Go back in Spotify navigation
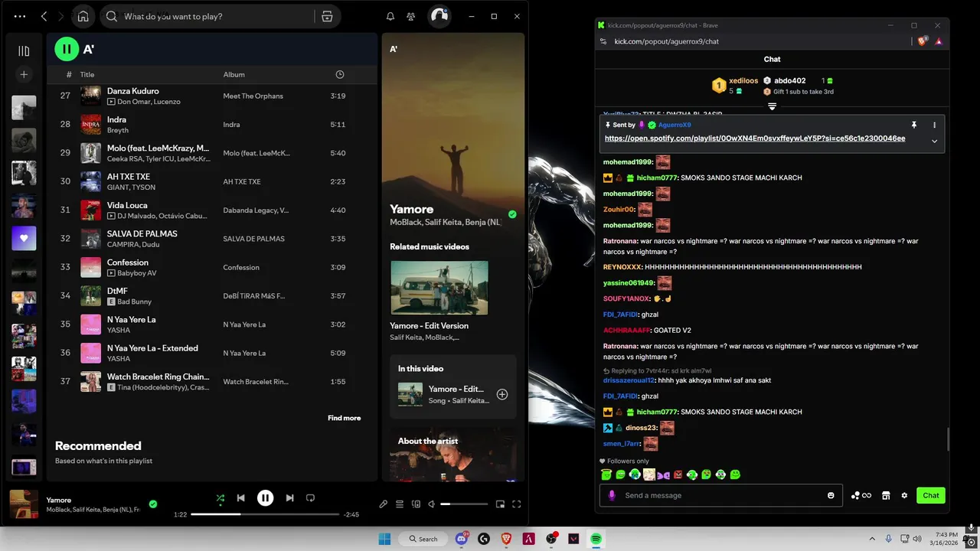 pos(44,16)
